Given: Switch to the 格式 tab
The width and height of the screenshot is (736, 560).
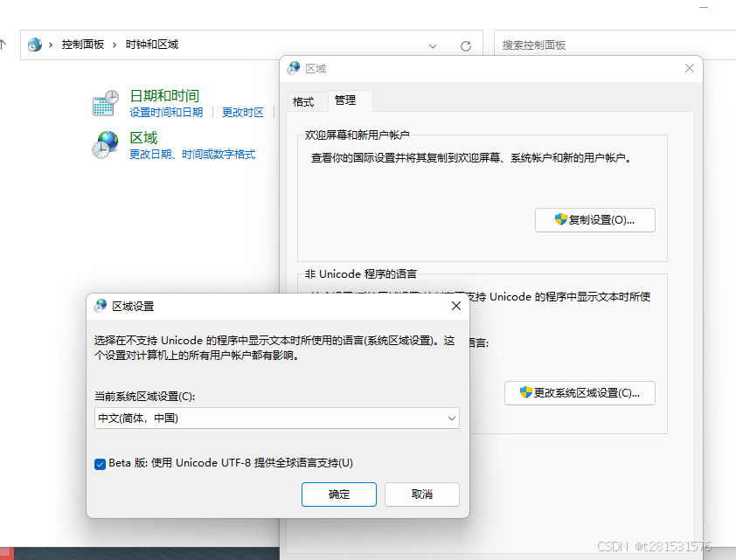Looking at the screenshot, I should click(x=305, y=101).
